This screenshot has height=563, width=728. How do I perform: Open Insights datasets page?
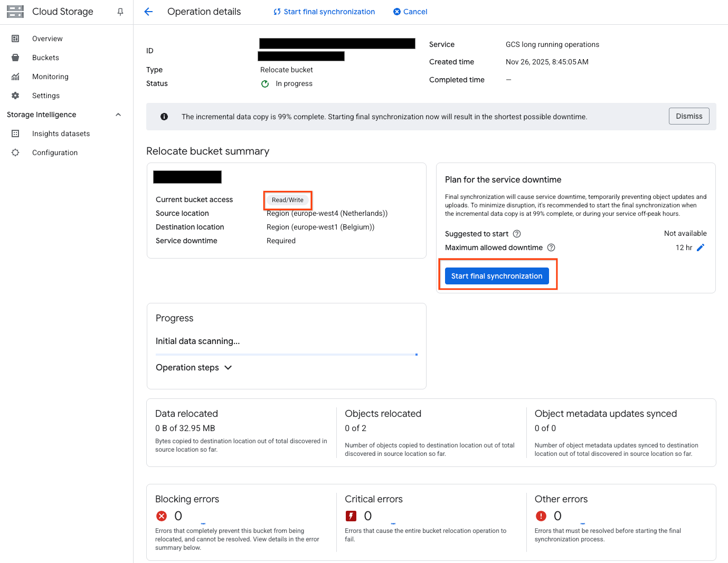pos(61,133)
